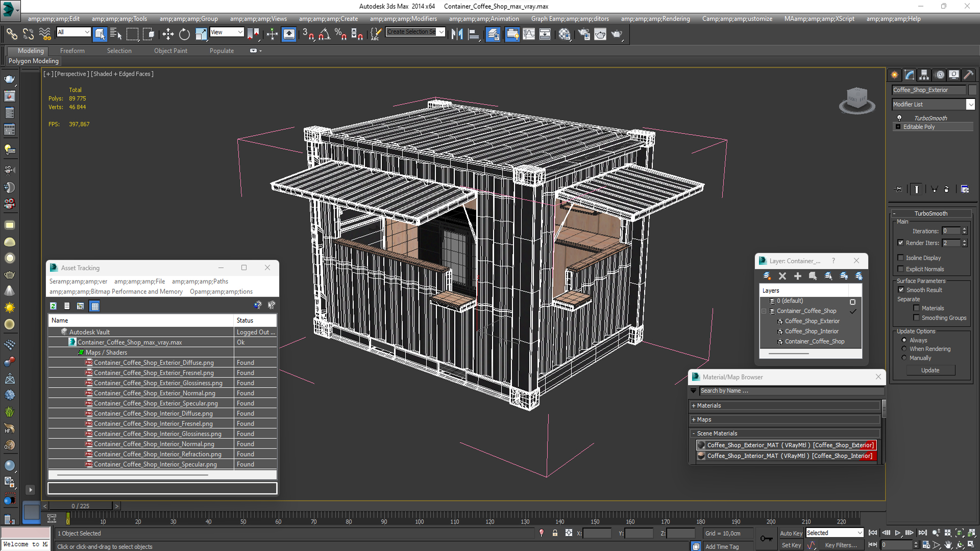Switch to the Object Paint ribbon tab
Viewport: 980px width, 551px height.
170,51
